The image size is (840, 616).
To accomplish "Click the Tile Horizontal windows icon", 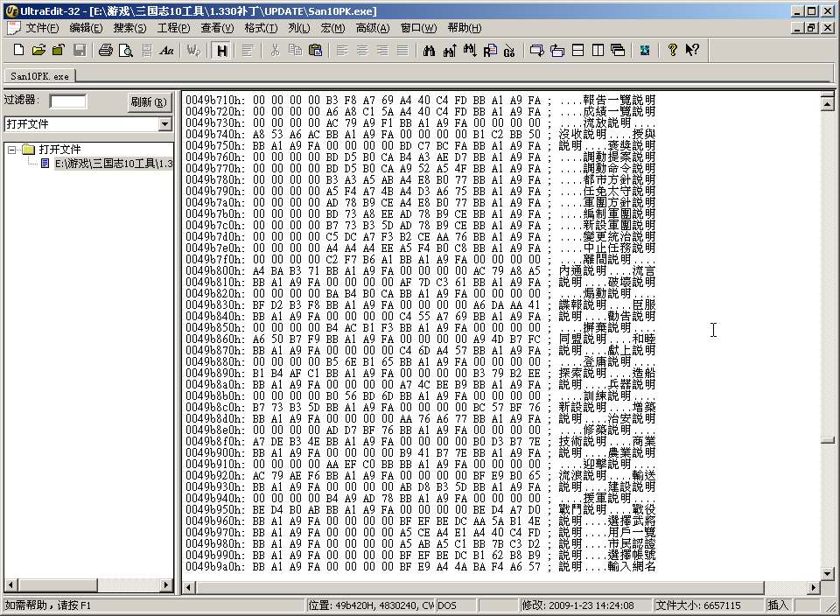I will [x=577, y=51].
